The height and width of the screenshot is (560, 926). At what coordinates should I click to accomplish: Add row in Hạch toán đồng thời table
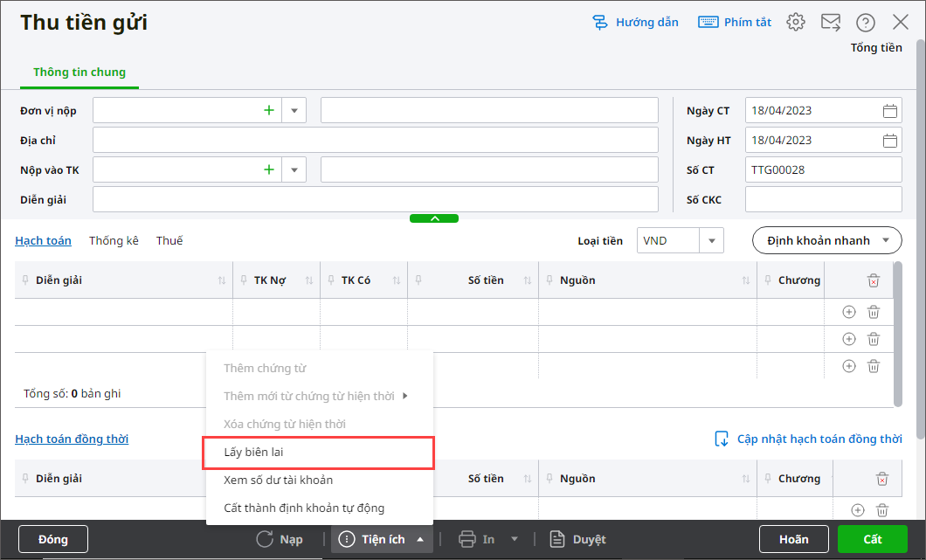pyautogui.click(x=858, y=510)
